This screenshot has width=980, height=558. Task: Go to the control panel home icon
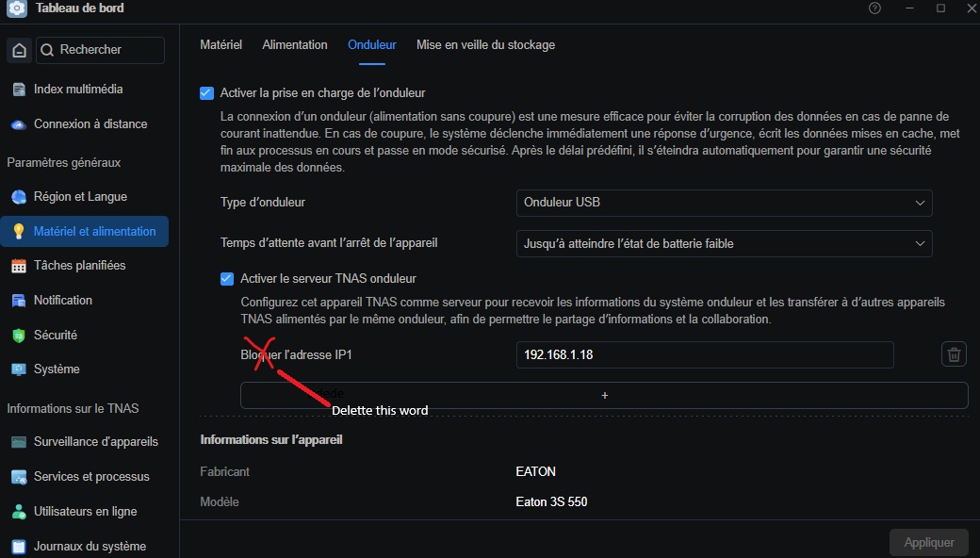[20, 50]
